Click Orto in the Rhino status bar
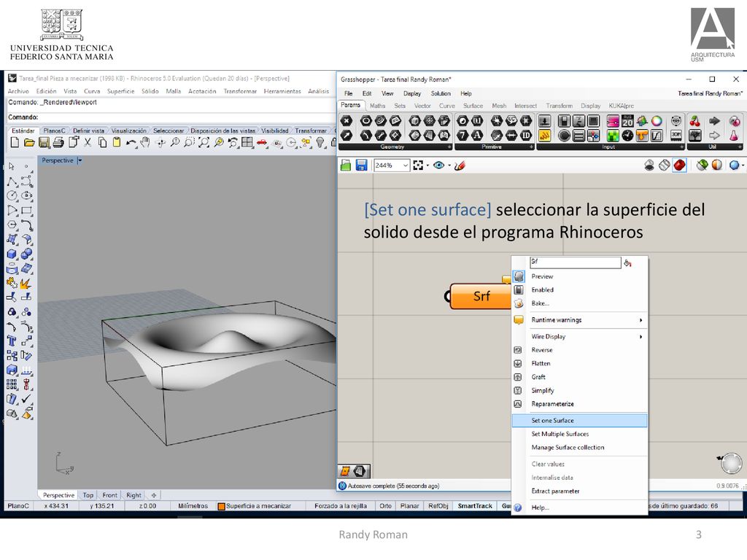747x560 pixels. tap(385, 506)
